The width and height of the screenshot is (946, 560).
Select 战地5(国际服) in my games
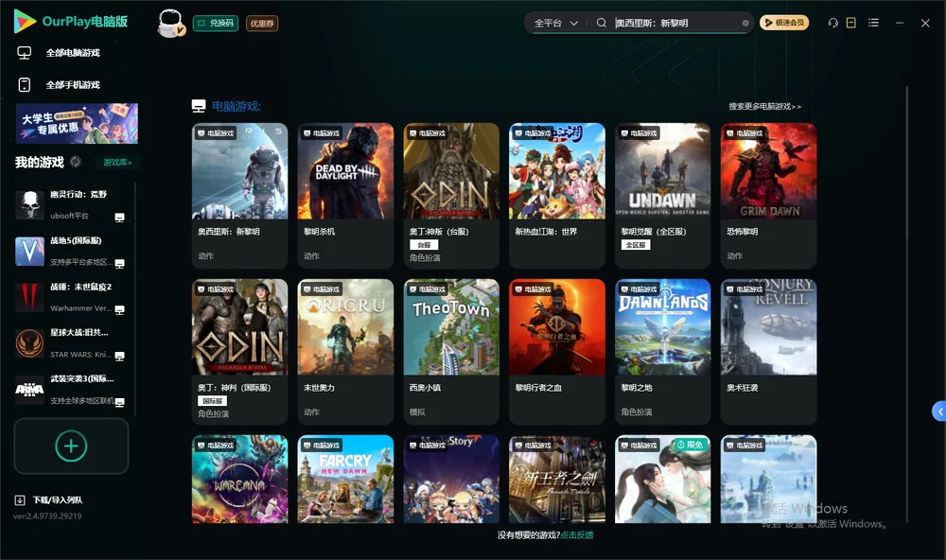pyautogui.click(x=71, y=251)
